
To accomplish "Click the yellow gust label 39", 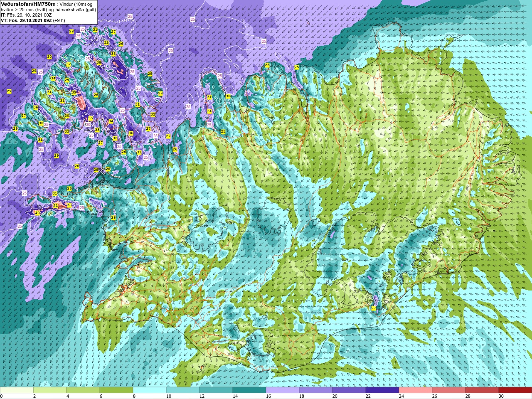I will pyautogui.click(x=74, y=92).
